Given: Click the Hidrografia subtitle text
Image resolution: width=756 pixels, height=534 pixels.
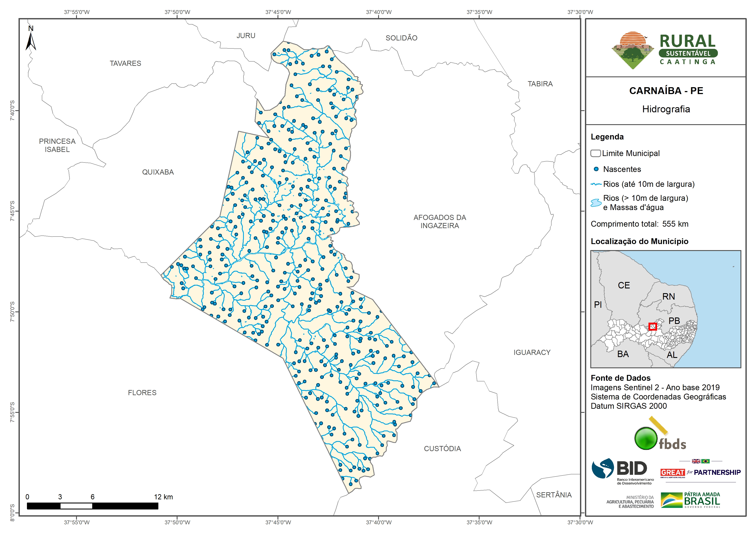Looking at the screenshot, I should point(666,109).
